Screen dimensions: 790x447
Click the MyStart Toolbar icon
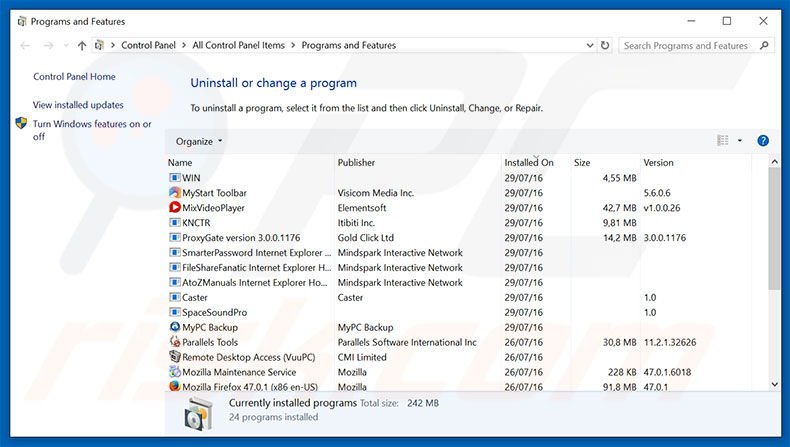coord(174,193)
